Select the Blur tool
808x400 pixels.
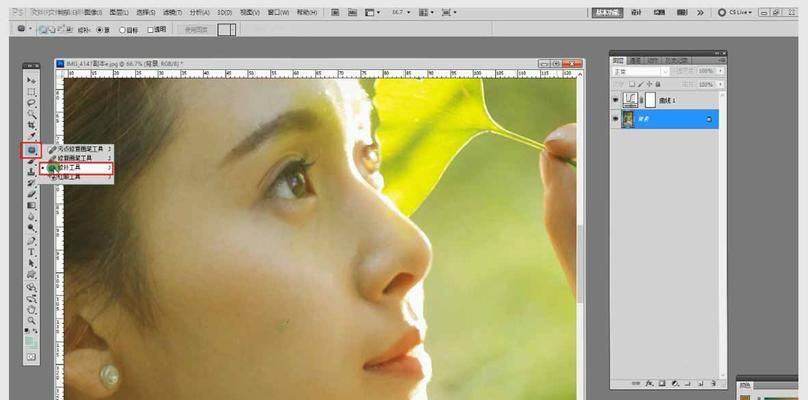[32, 217]
